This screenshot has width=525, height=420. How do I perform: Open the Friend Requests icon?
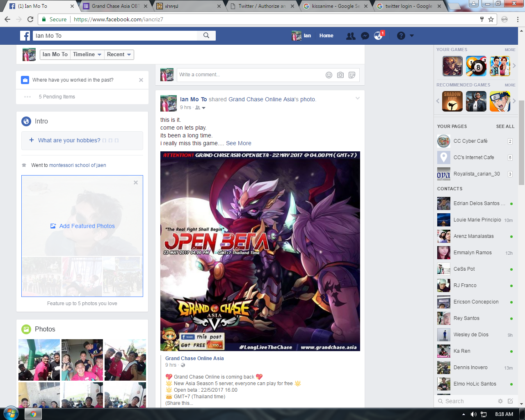pyautogui.click(x=351, y=36)
